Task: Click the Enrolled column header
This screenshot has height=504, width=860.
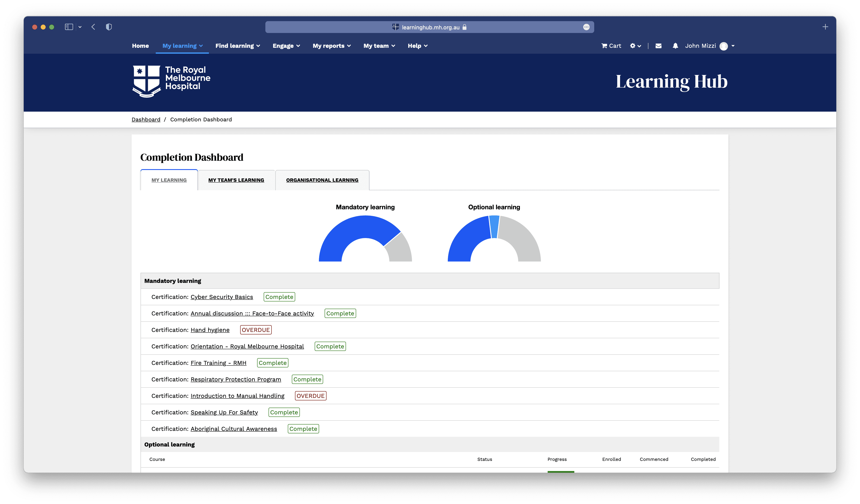Action: [x=612, y=459]
